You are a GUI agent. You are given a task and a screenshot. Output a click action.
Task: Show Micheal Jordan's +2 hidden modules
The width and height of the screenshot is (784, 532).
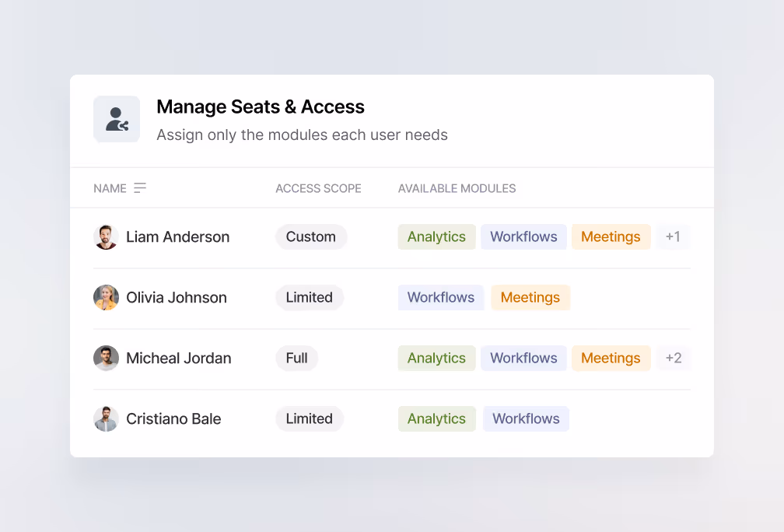tap(674, 359)
